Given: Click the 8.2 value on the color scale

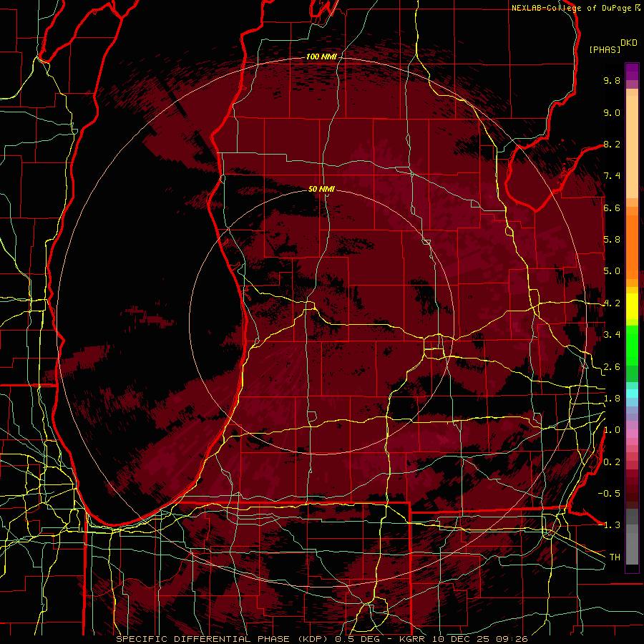Looking at the screenshot, I should pyautogui.click(x=612, y=144).
